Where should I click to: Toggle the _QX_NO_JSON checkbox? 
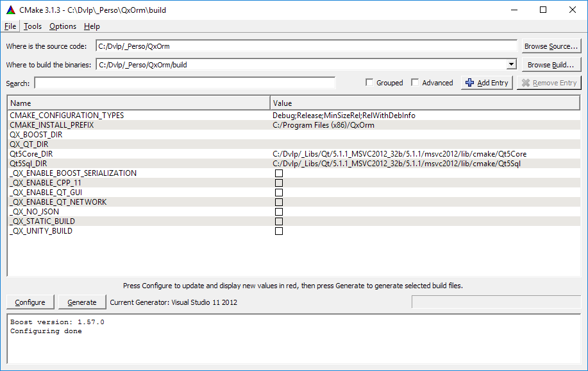278,211
